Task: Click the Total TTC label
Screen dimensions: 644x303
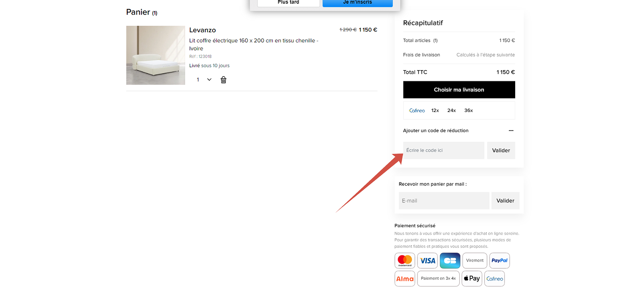Action: (415, 72)
